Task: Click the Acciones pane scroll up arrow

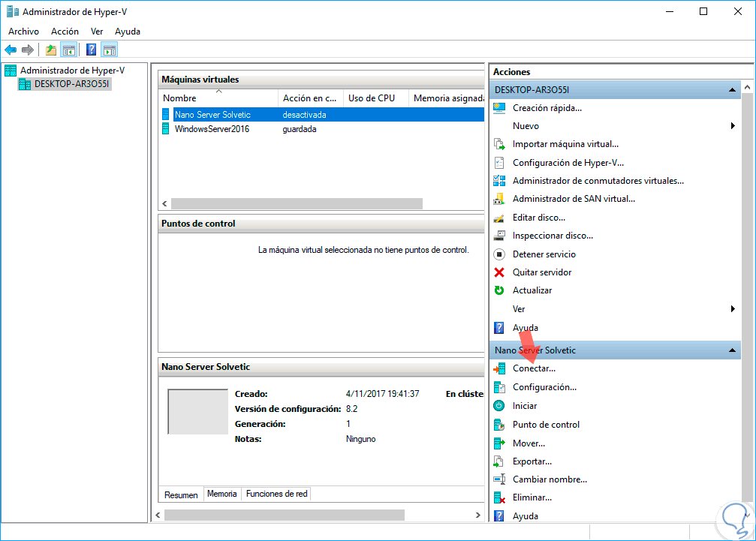Action: click(x=747, y=88)
